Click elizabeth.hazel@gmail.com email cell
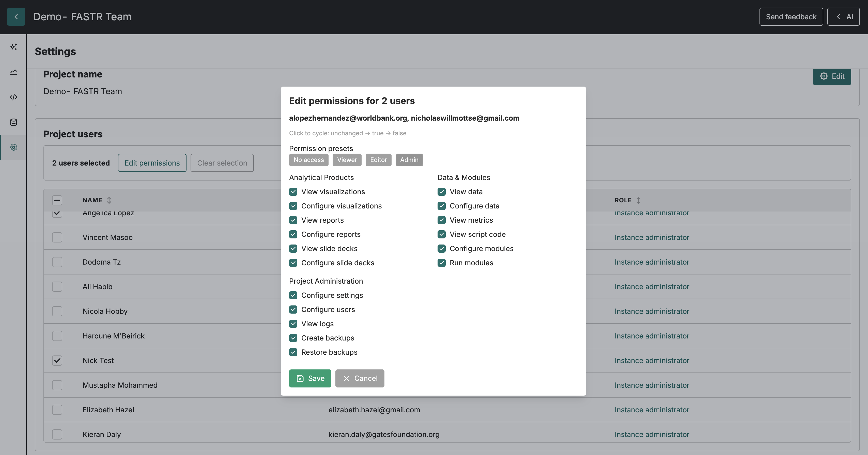 click(x=374, y=410)
